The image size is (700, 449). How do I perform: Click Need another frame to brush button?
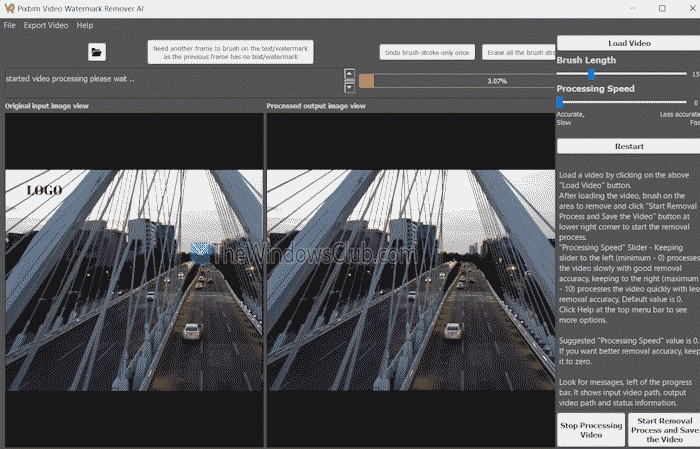click(230, 52)
